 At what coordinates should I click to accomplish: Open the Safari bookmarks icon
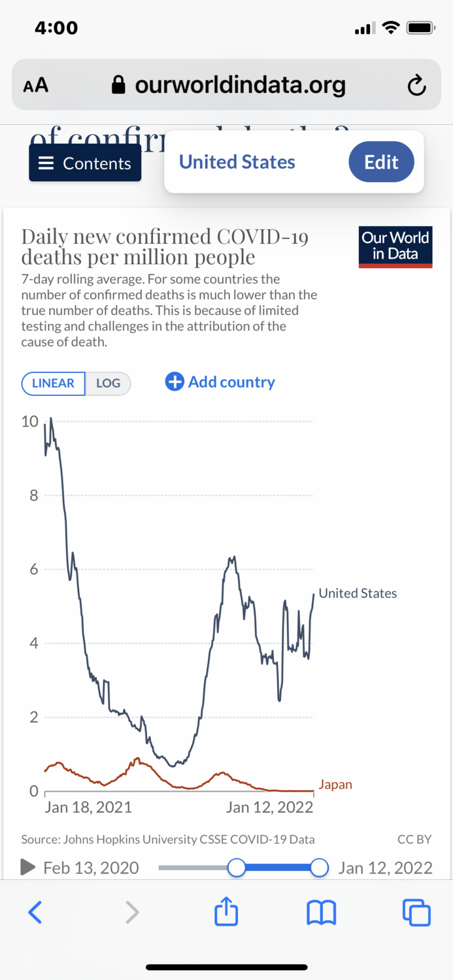coord(321,912)
